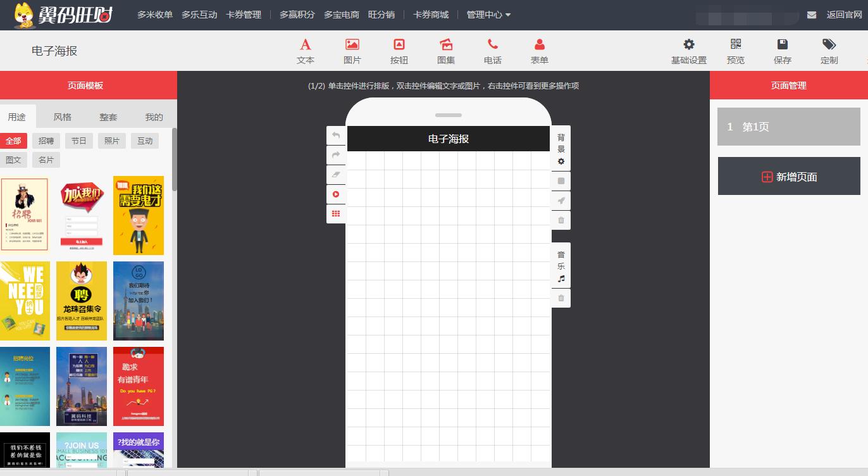Screen dimensions: 868x476
Task: Play the page animation preview
Action: coord(336,194)
